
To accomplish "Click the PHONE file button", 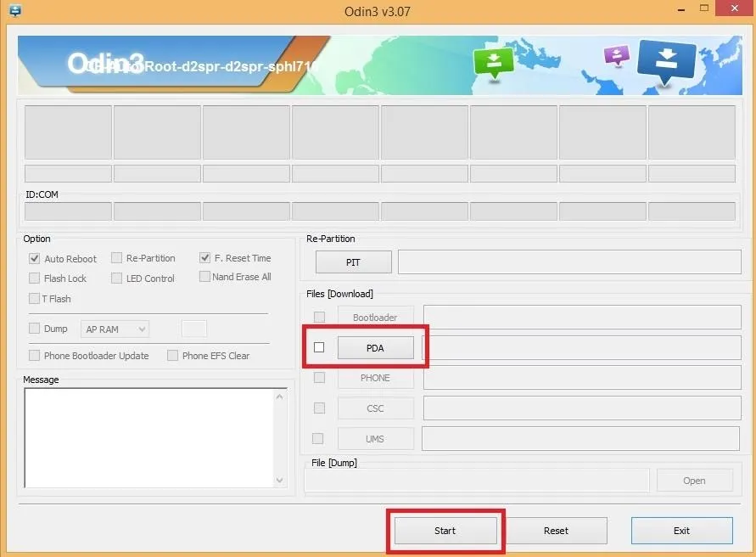I will pyautogui.click(x=376, y=378).
